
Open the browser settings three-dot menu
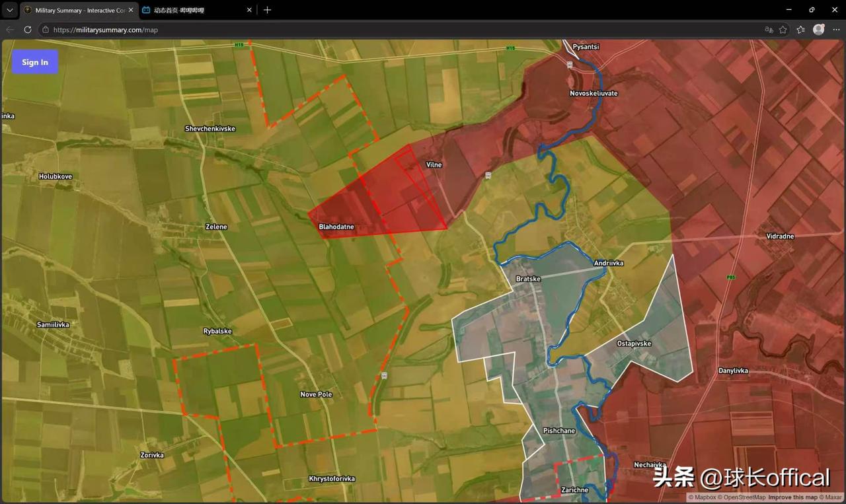pos(835,30)
